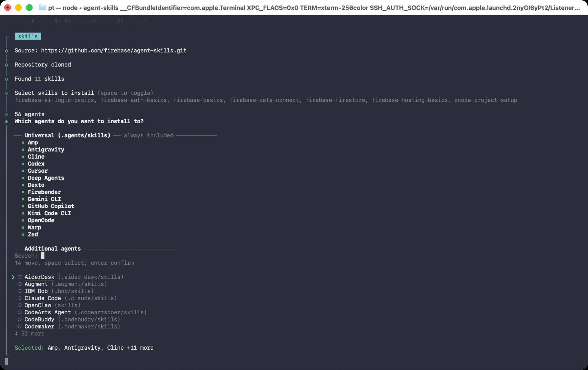Click the 'Found 11 skills' line
Screen dimensions: 588x370
[x=39, y=79]
